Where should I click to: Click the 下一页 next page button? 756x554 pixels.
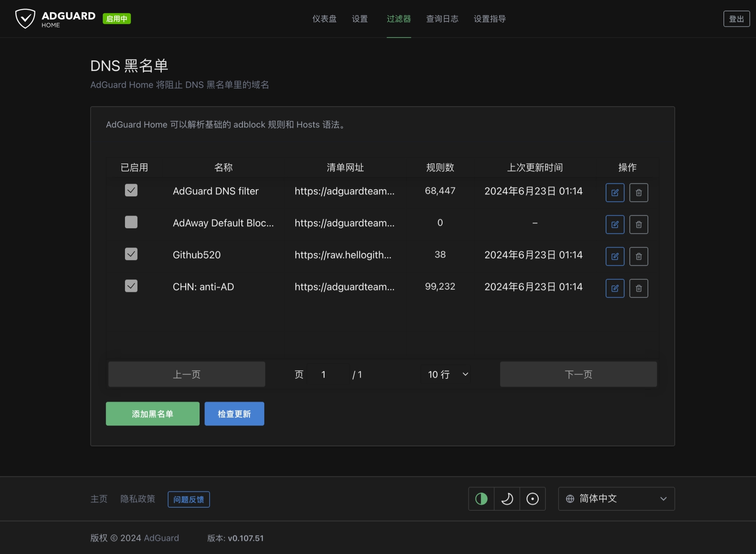(x=578, y=374)
